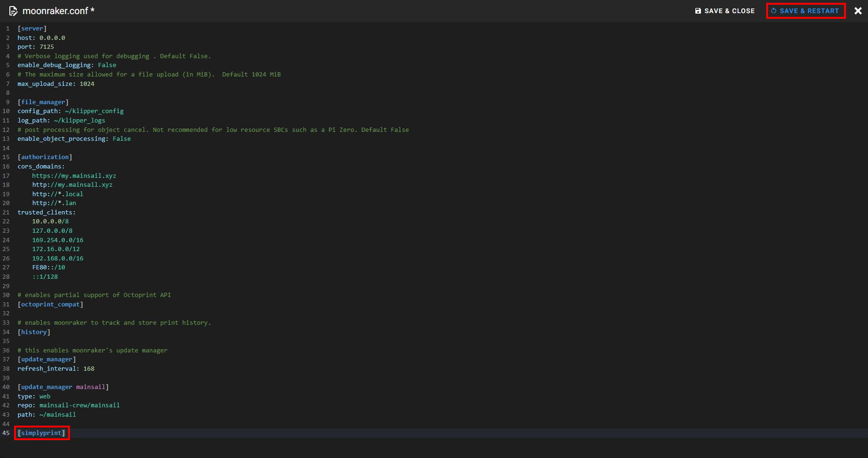The image size is (868, 458).
Task: Click the port value 7125
Action: tap(46, 47)
